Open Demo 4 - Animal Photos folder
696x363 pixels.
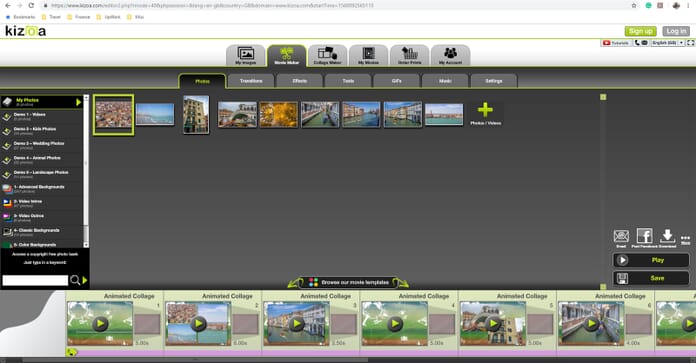point(42,160)
